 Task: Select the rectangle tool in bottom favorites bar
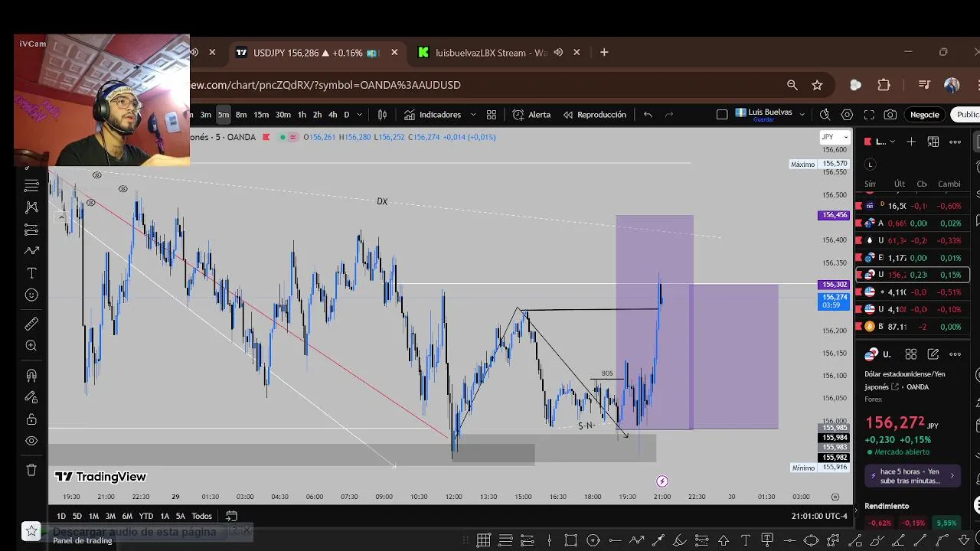570,541
